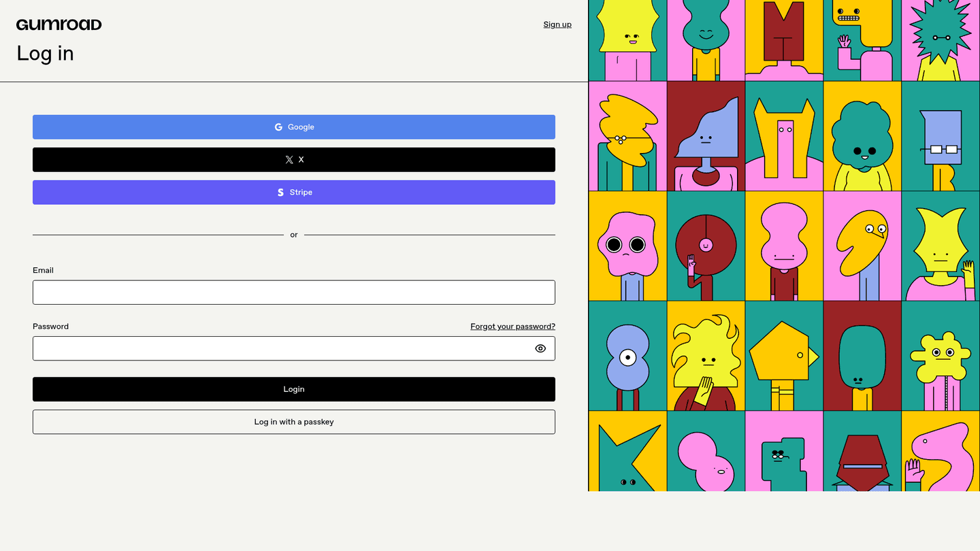Show password with the eye icon

(x=540, y=348)
